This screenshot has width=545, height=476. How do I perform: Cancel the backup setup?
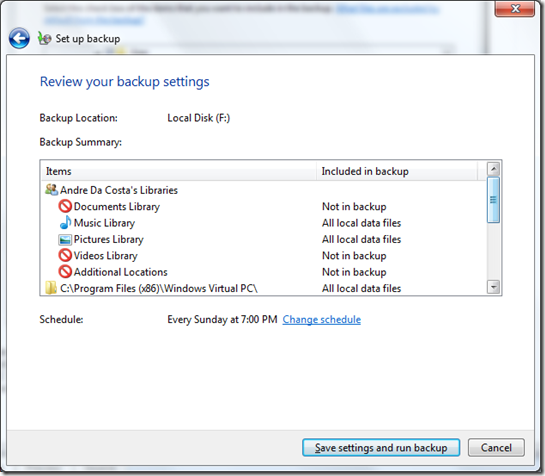tap(496, 447)
